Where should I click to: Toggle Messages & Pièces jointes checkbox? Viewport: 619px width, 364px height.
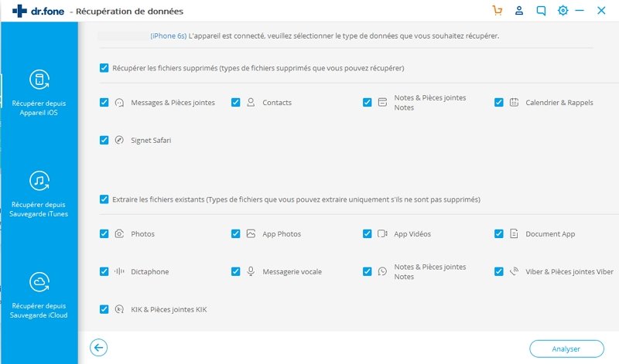click(x=104, y=103)
